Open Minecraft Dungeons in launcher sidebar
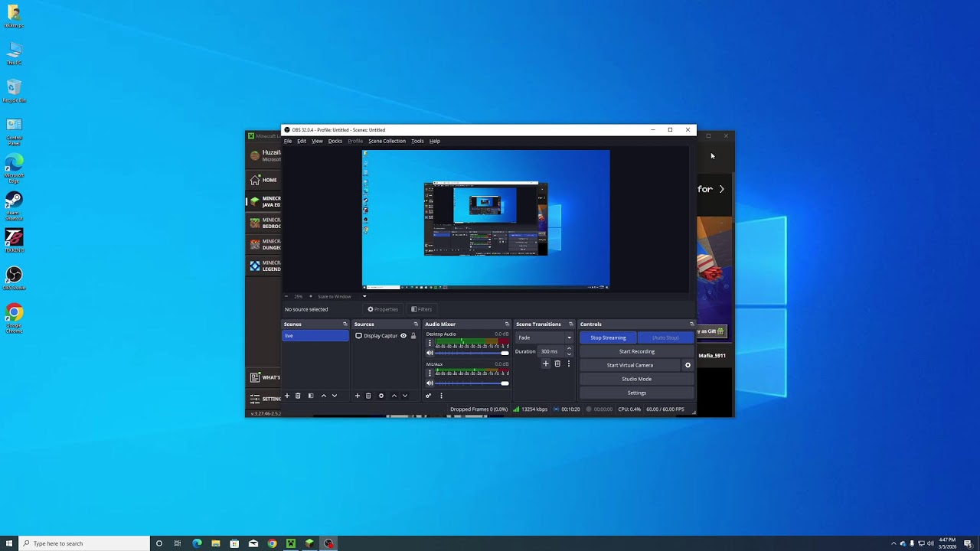Image resolution: width=980 pixels, height=551 pixels. tap(264, 244)
